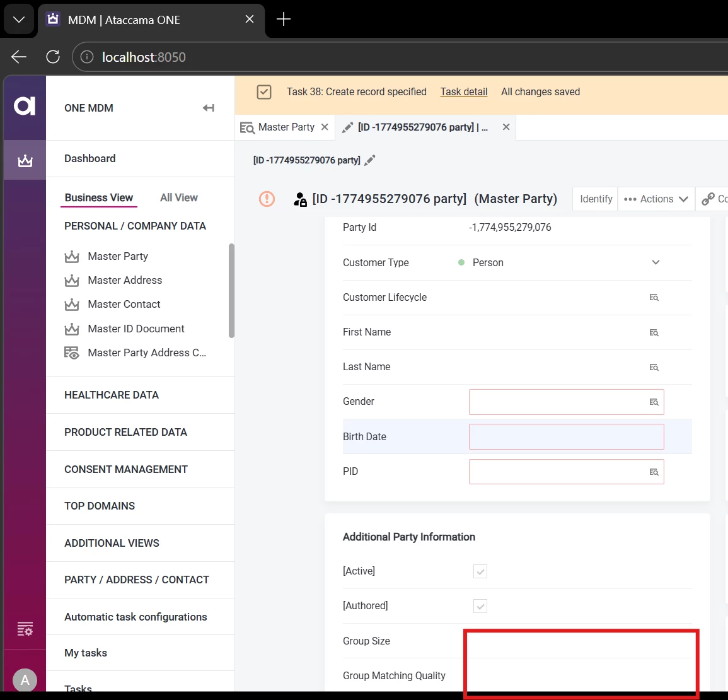Click the Ataccama logo icon
The image size is (728, 700).
(x=25, y=107)
